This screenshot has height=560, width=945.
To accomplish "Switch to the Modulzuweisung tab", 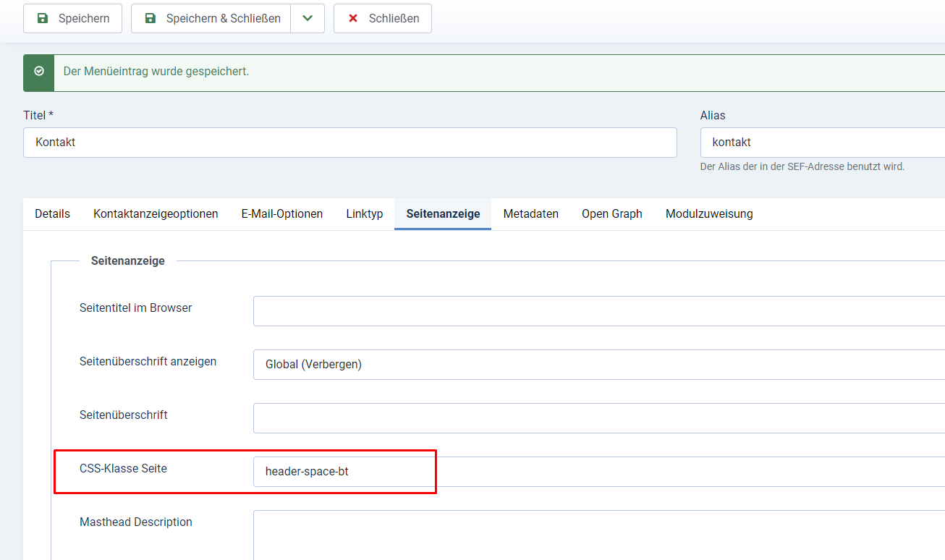I will pos(709,214).
